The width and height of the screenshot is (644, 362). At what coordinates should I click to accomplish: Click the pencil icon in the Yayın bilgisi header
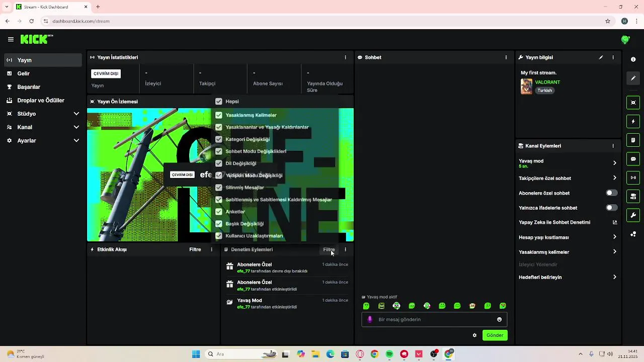(x=601, y=57)
